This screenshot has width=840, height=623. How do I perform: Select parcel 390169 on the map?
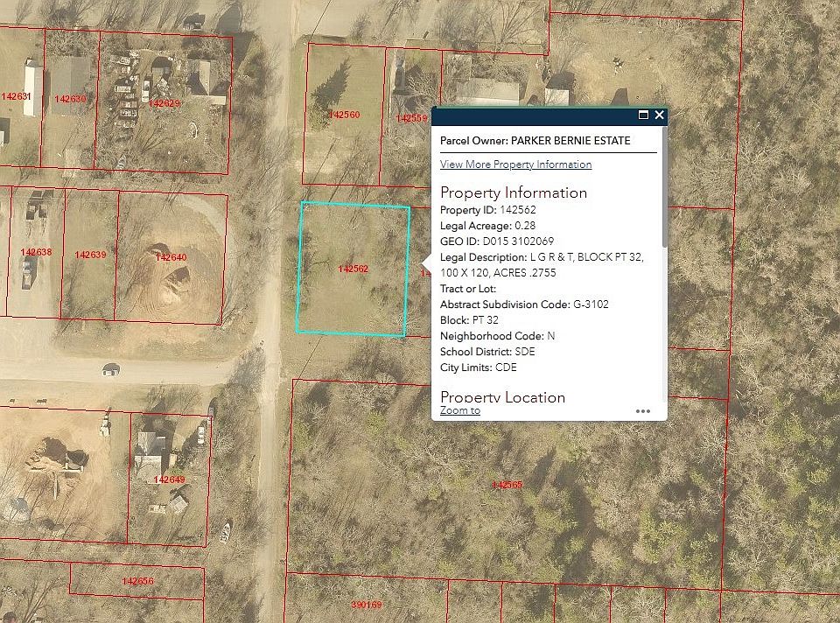click(367, 605)
